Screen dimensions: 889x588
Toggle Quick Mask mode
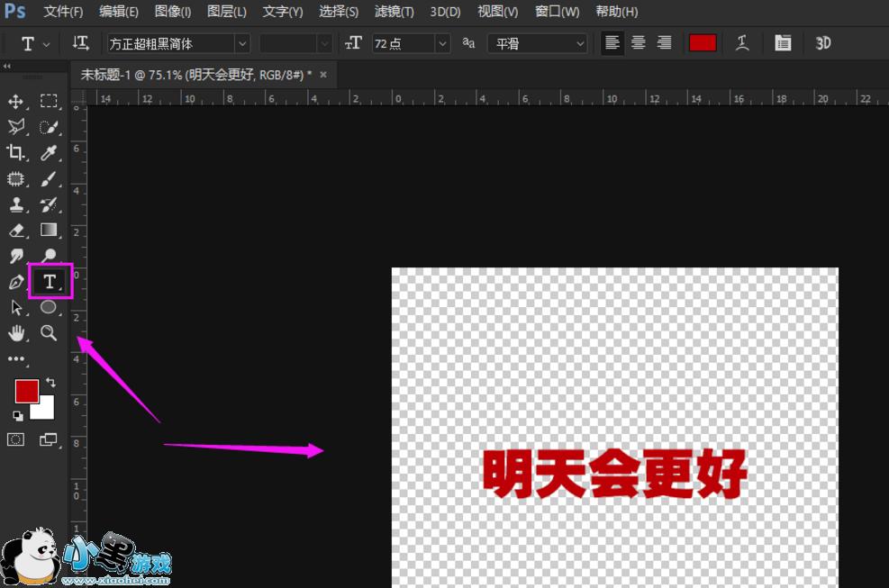(x=16, y=439)
